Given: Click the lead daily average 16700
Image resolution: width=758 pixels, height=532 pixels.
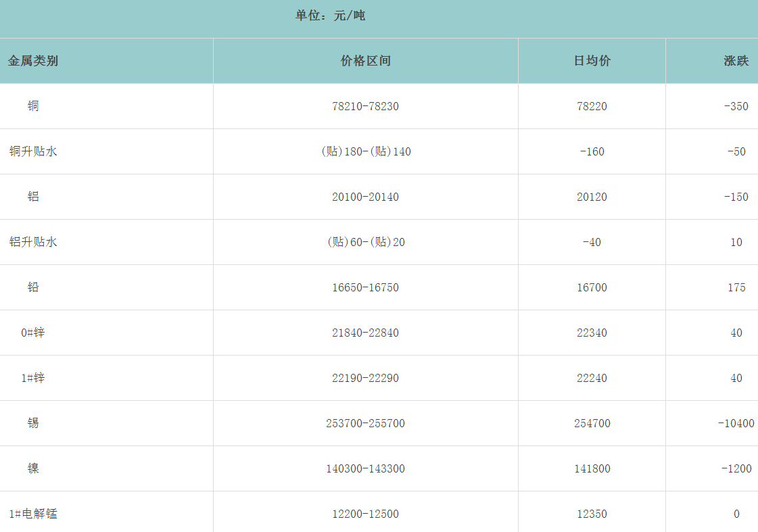Looking at the screenshot, I should (592, 287).
